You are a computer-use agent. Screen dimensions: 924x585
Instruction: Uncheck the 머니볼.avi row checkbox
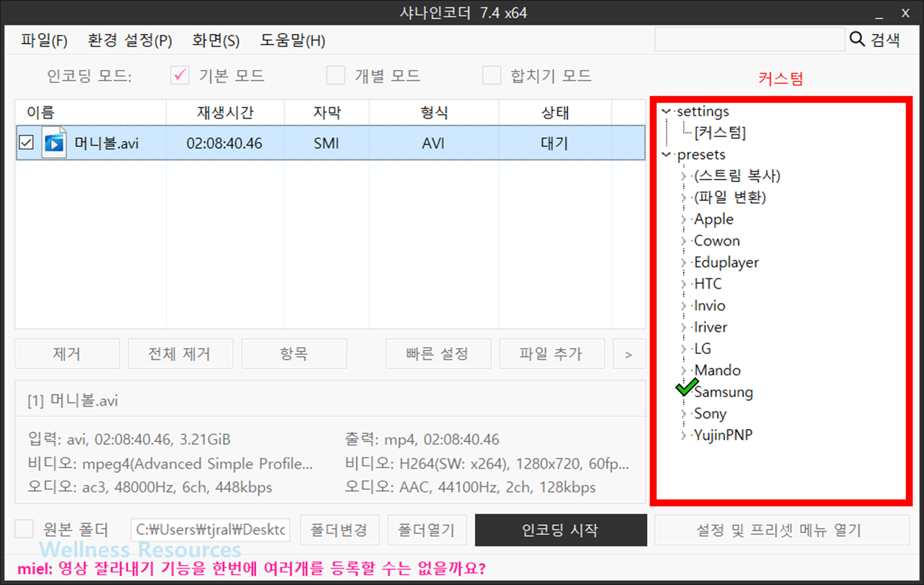[27, 142]
